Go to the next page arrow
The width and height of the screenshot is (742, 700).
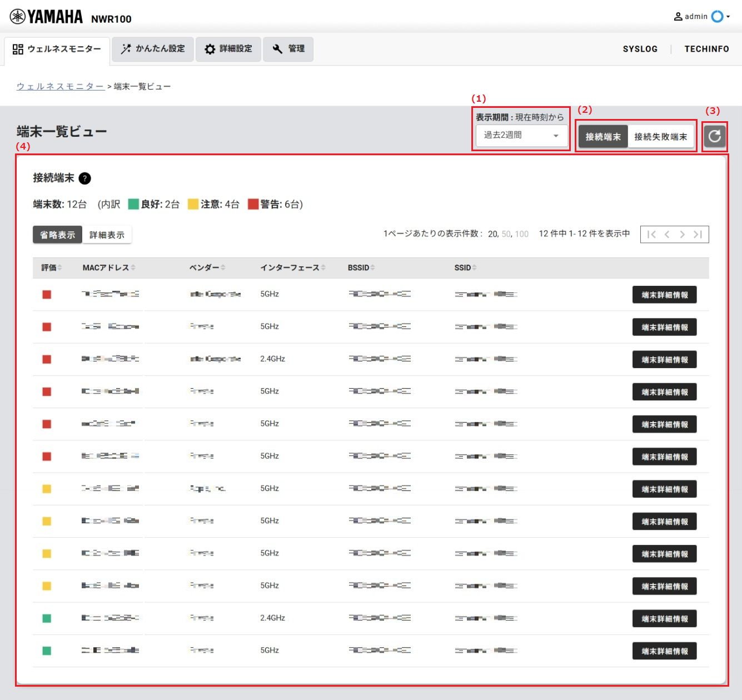(682, 235)
